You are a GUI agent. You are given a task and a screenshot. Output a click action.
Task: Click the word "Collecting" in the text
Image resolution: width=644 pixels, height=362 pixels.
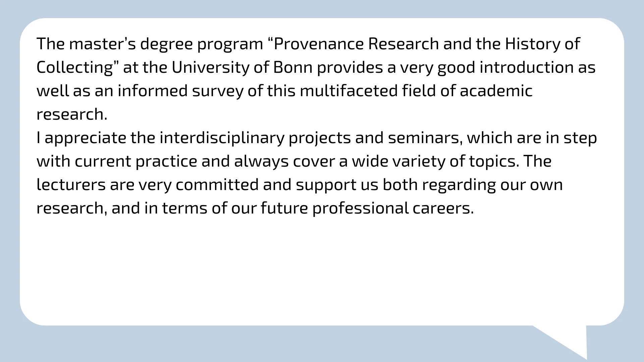(75, 67)
